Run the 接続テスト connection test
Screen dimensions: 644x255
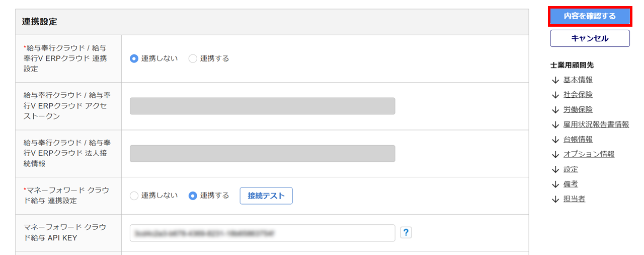click(x=266, y=196)
